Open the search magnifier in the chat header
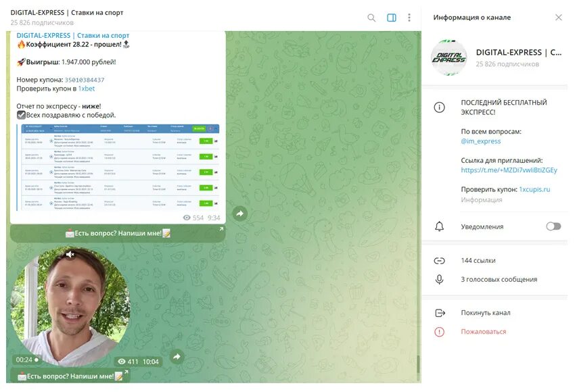The width and height of the screenshot is (577, 392). click(x=371, y=18)
